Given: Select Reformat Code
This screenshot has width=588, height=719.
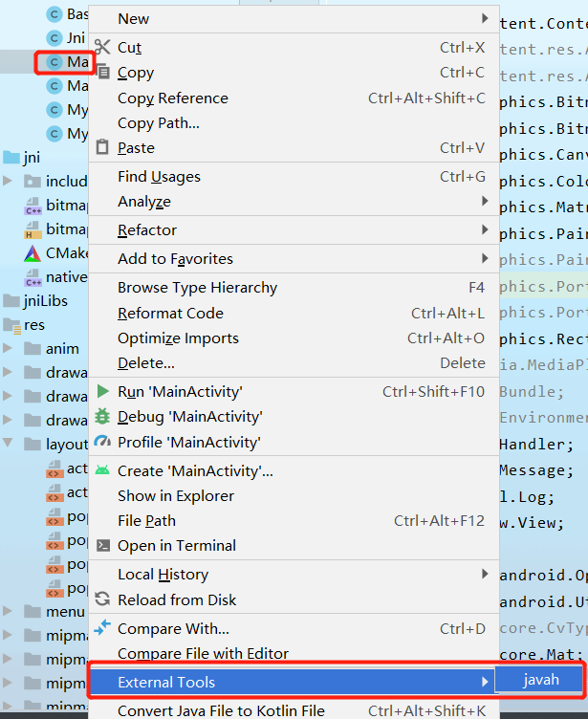Looking at the screenshot, I should pyautogui.click(x=294, y=314).
